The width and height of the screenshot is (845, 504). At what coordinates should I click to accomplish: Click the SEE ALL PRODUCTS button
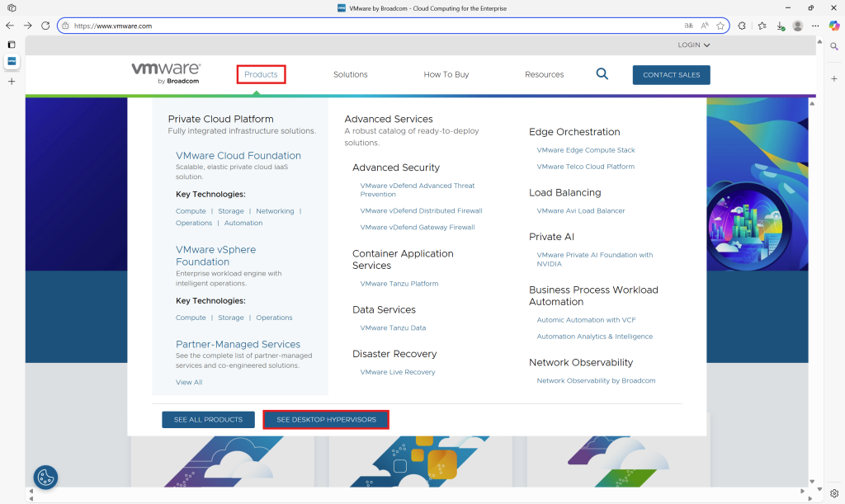click(208, 420)
